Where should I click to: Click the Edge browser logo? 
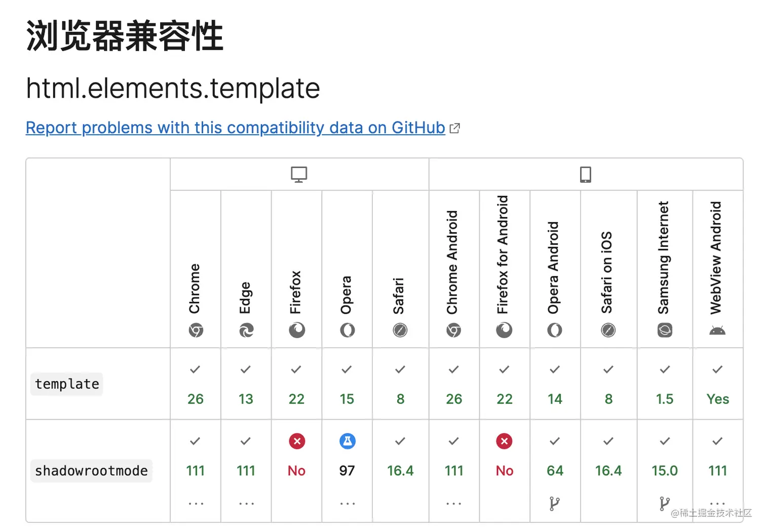(246, 331)
